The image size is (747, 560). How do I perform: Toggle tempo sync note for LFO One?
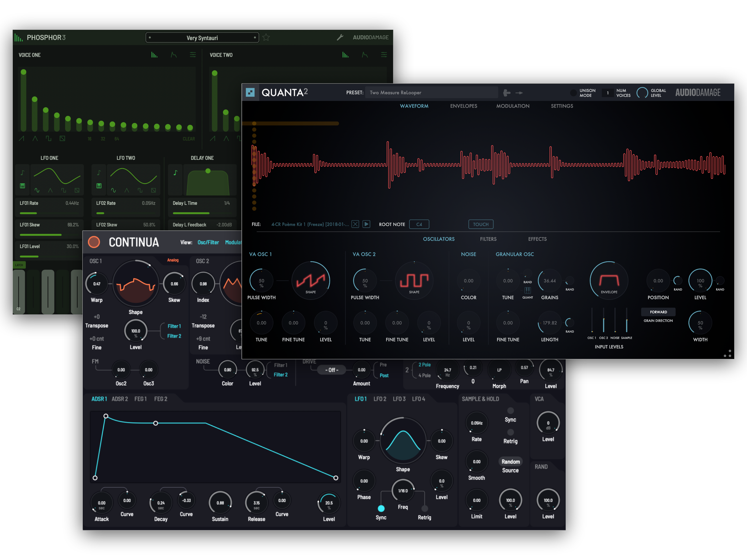pyautogui.click(x=23, y=173)
